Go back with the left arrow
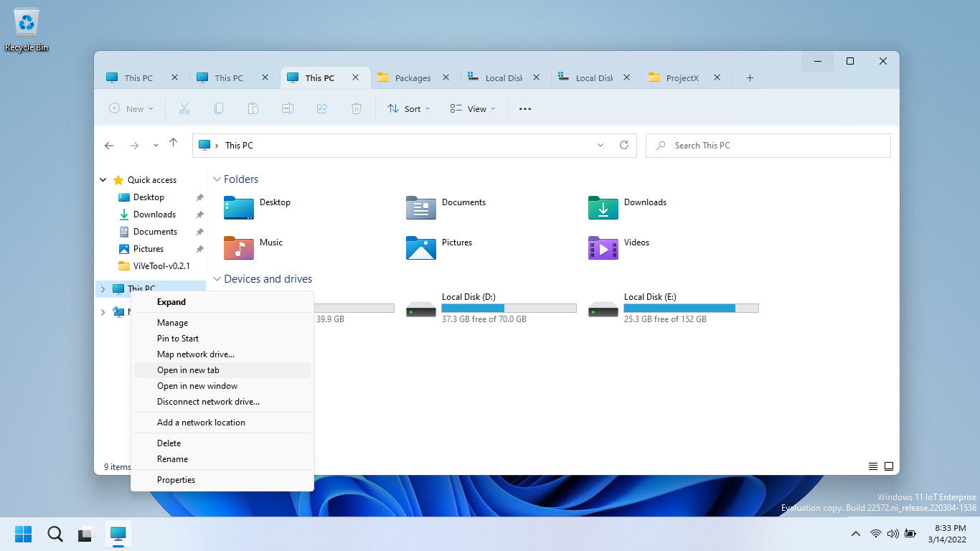This screenshot has height=551, width=980. (x=109, y=145)
